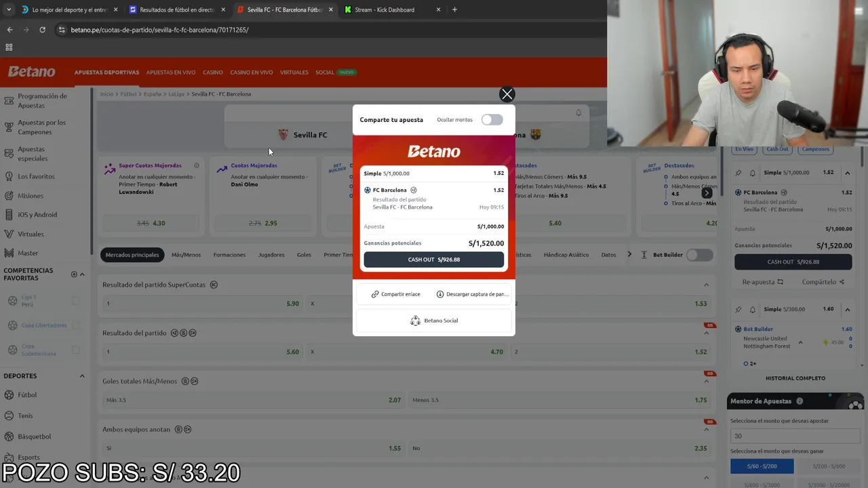
Task: Open new browser tab
Action: 454,9
